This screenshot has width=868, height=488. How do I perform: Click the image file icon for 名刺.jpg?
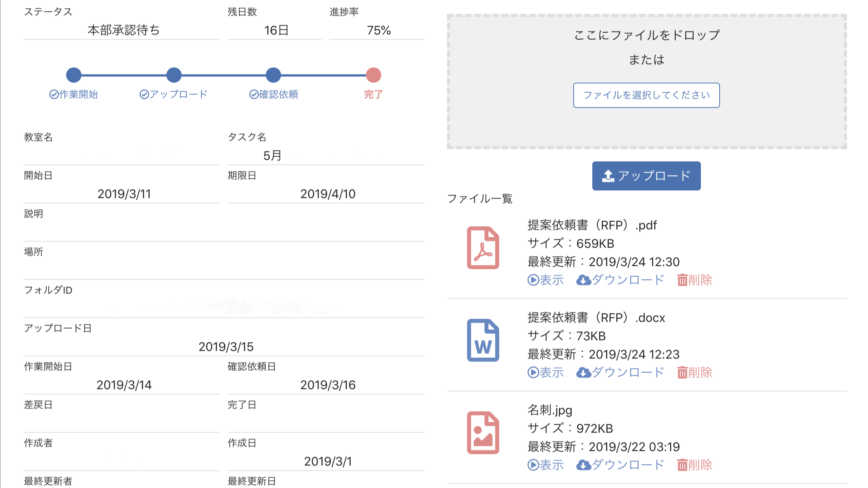(483, 433)
